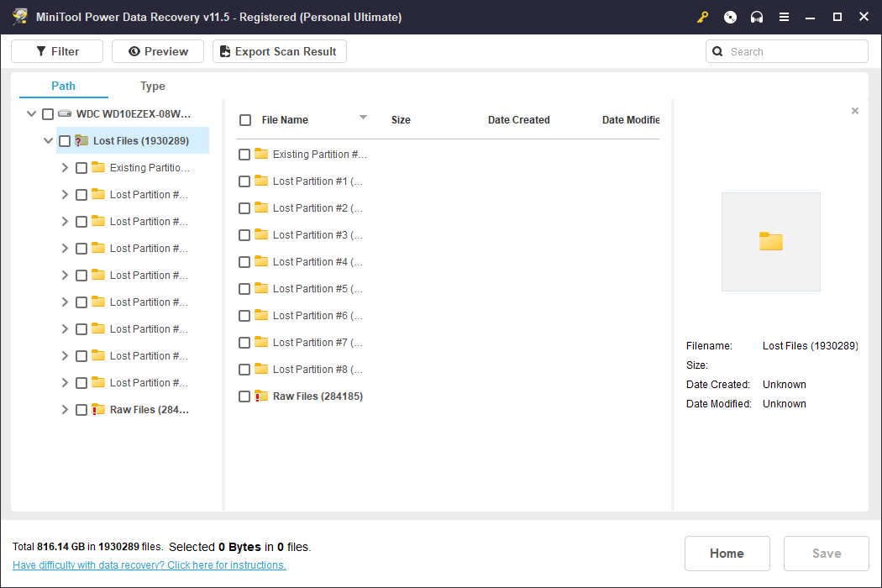The image size is (882, 588).
Task: Click the File Name sort arrow
Action: (364, 117)
